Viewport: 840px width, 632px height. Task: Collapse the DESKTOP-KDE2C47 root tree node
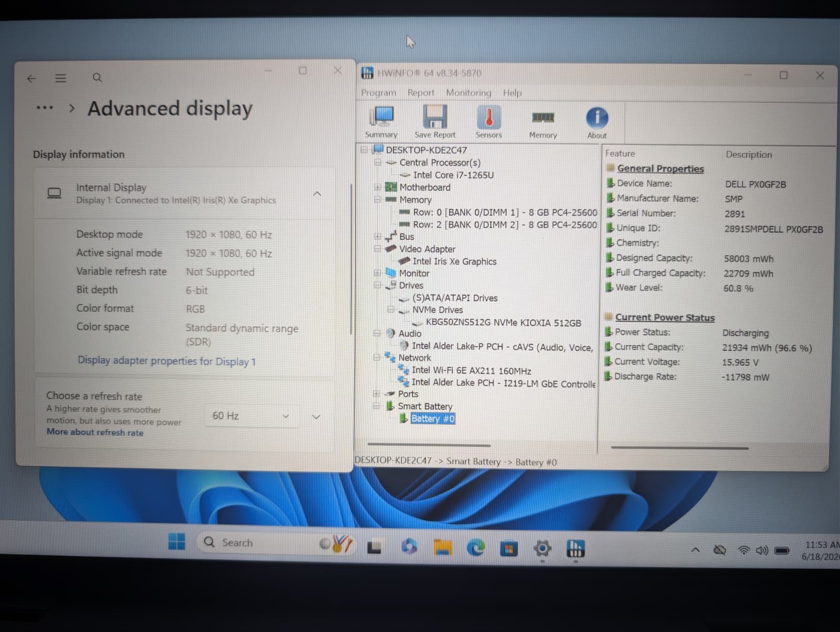coord(364,150)
